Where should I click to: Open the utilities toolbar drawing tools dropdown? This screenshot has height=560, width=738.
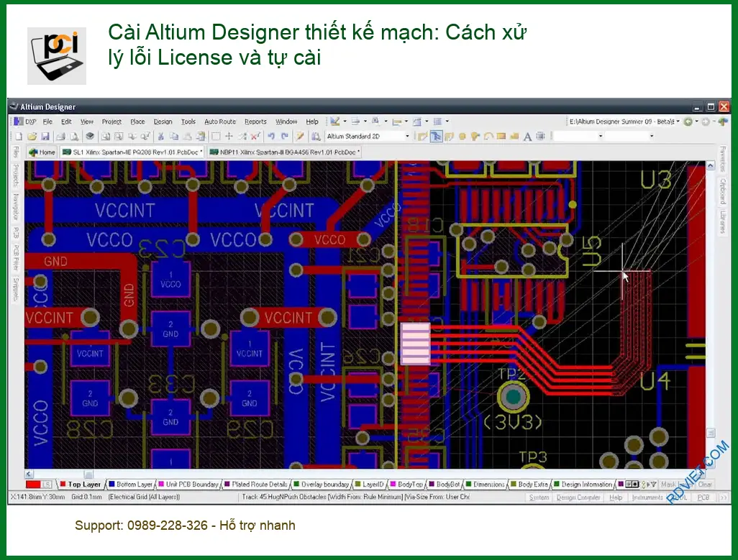click(x=345, y=121)
